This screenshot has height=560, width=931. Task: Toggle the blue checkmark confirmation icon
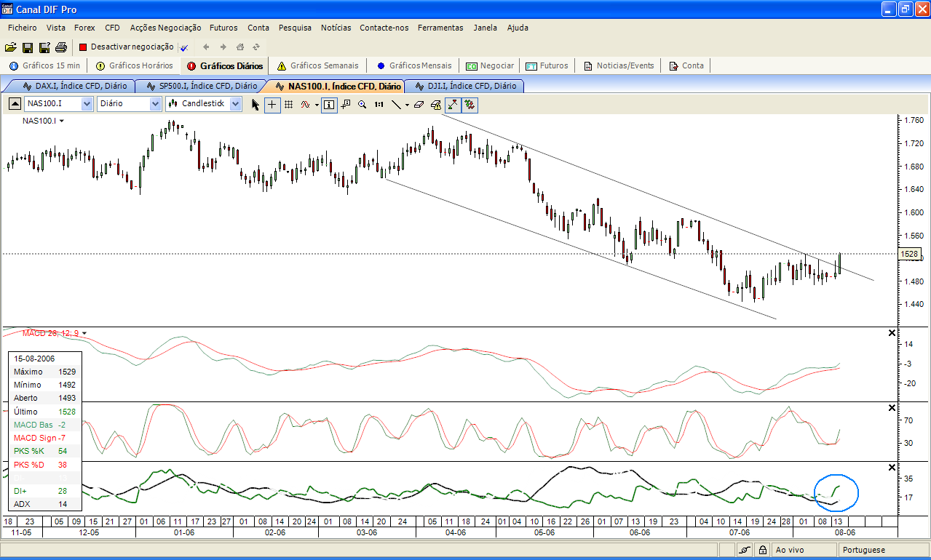pyautogui.click(x=184, y=47)
